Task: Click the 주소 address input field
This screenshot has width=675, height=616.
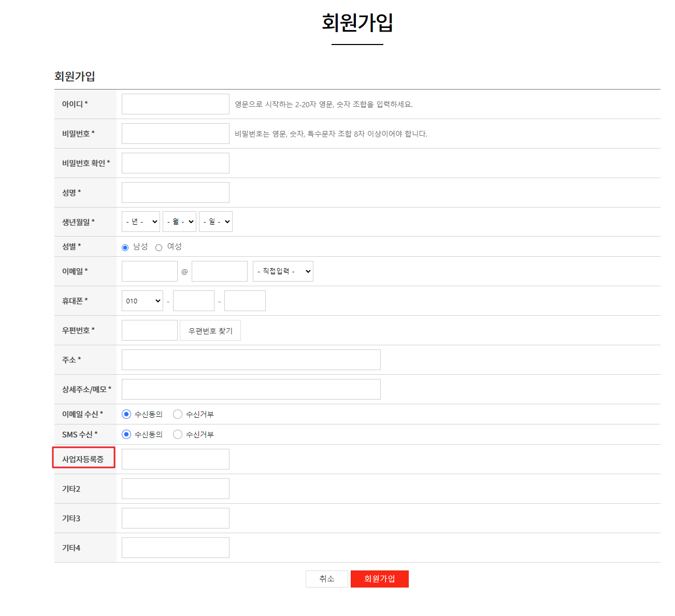Action: coord(251,360)
